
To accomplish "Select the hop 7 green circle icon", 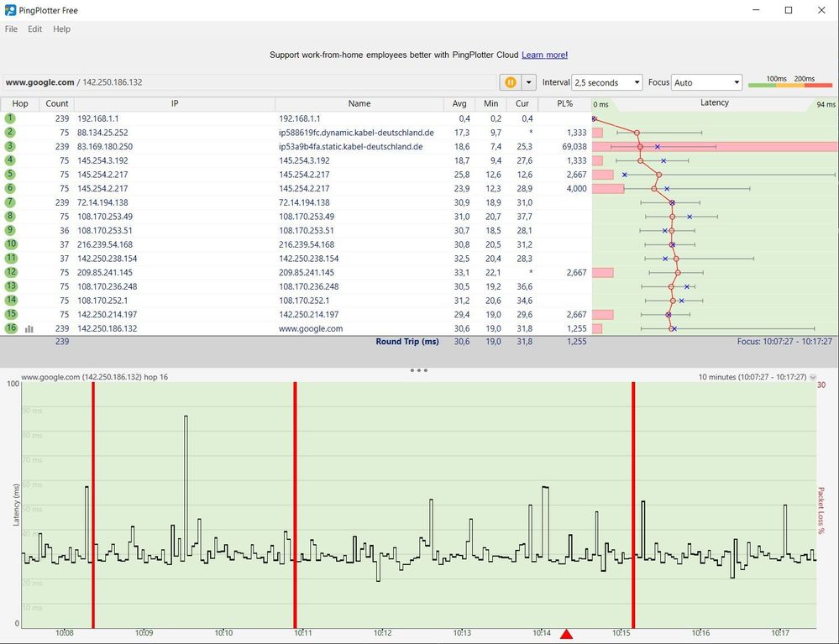I will tap(10, 202).
